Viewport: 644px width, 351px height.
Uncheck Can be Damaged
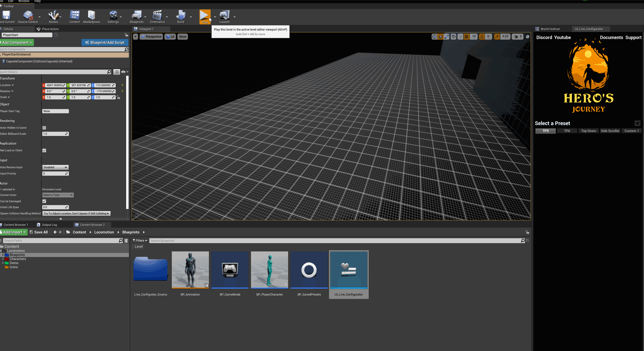pyautogui.click(x=44, y=201)
